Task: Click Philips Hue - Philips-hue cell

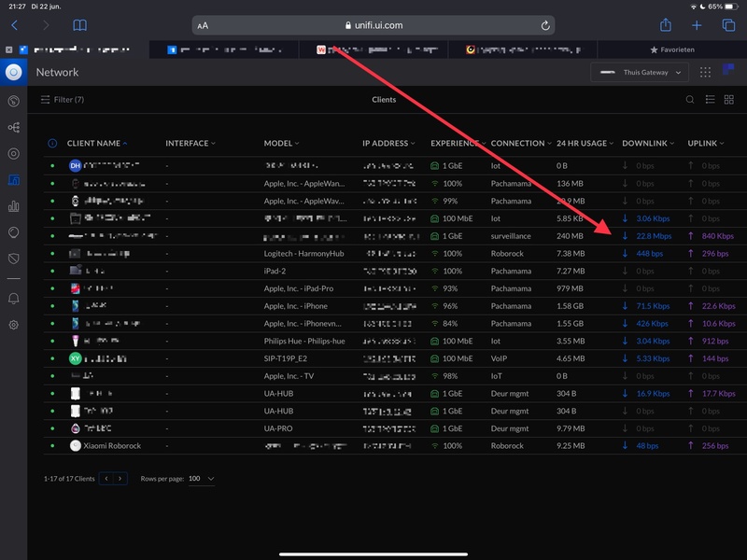Action: pos(304,341)
